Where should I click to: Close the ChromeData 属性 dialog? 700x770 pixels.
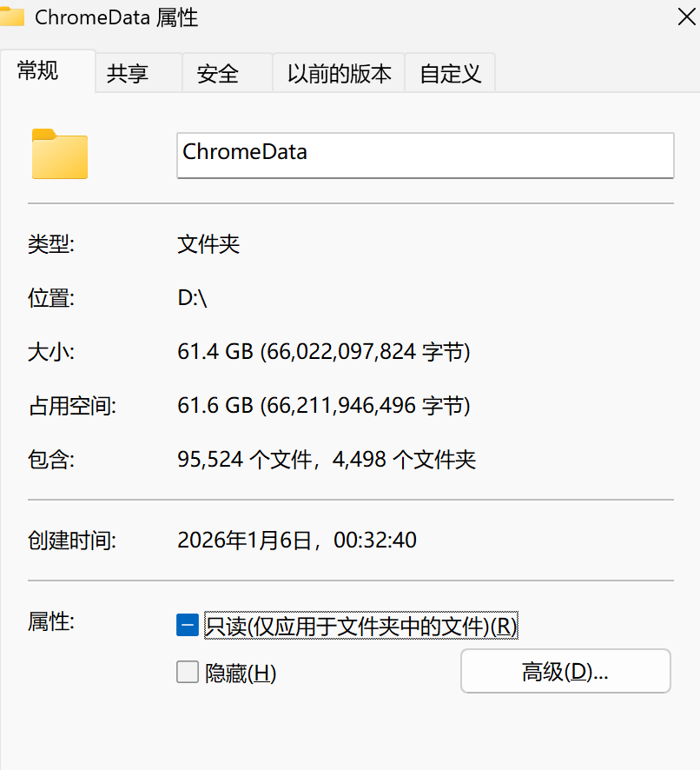point(685,15)
